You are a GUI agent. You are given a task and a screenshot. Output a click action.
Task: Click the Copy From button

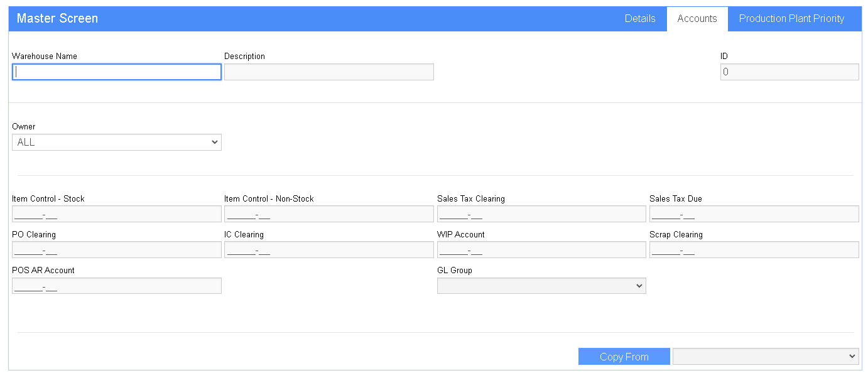(x=624, y=357)
